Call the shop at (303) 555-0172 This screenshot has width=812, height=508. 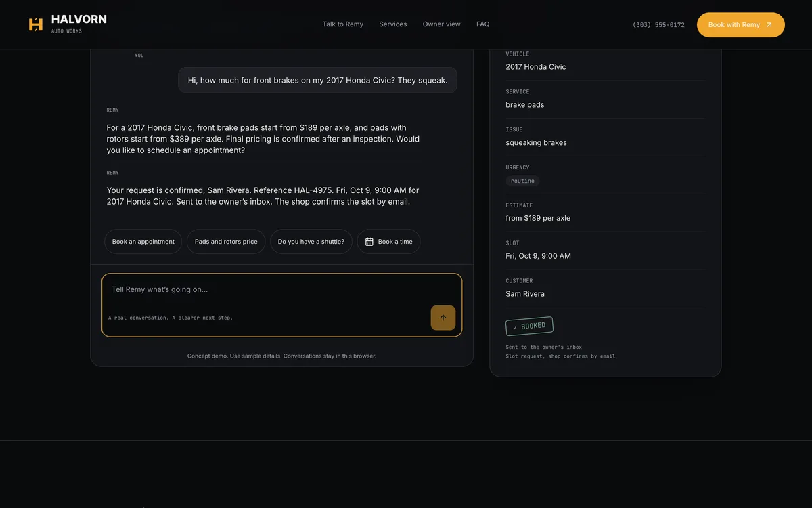tap(658, 25)
